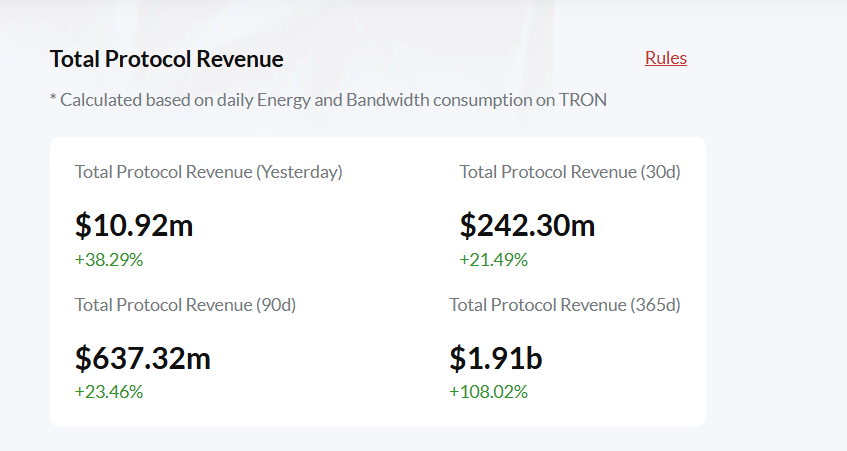Click the $10.92m yesterday revenue value
The height and width of the screenshot is (451, 847).
pos(134,226)
